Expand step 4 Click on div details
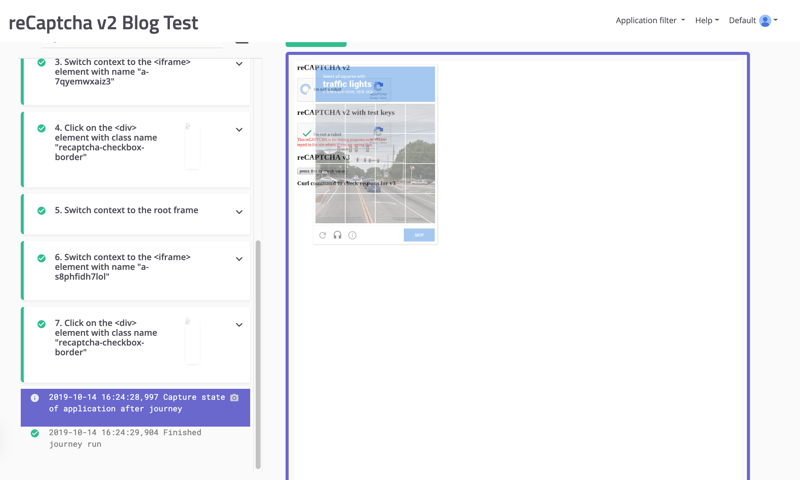 coord(239,130)
